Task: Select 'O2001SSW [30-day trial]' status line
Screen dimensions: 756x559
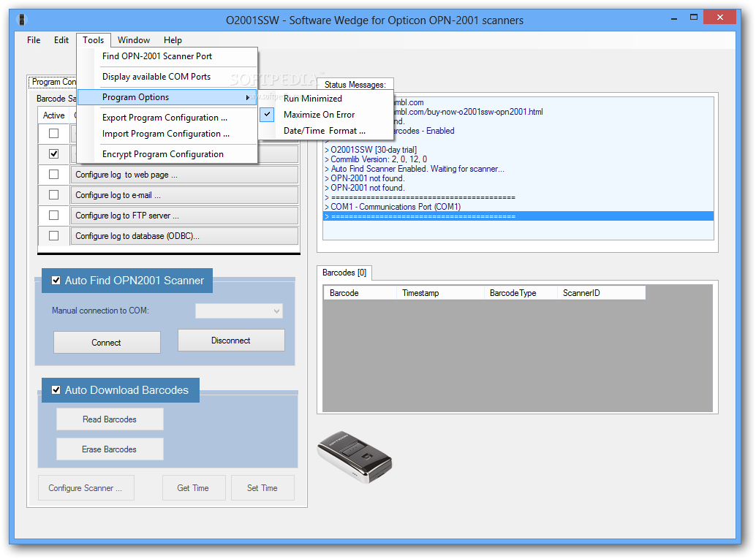Action: (518, 150)
